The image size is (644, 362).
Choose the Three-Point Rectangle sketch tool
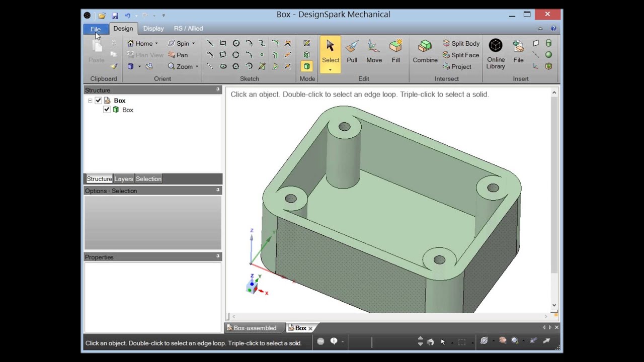coord(223,55)
